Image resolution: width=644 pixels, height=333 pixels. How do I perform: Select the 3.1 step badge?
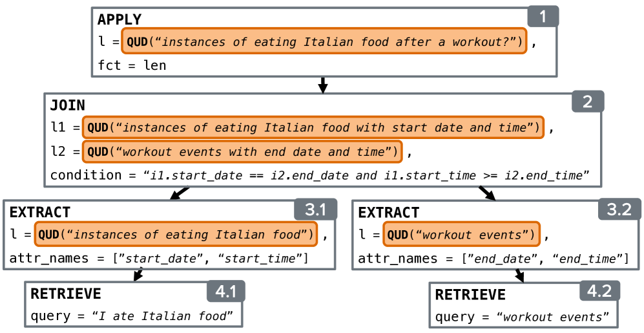(315, 209)
